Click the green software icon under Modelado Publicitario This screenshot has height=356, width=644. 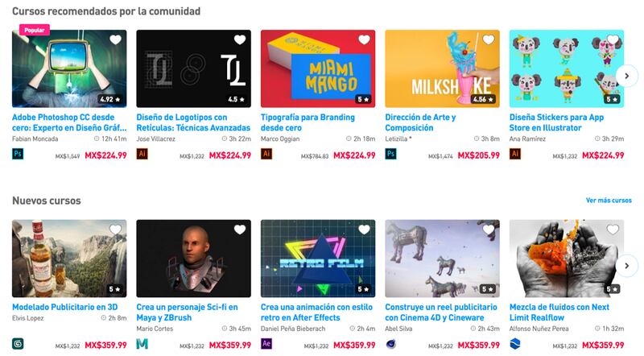tap(18, 344)
